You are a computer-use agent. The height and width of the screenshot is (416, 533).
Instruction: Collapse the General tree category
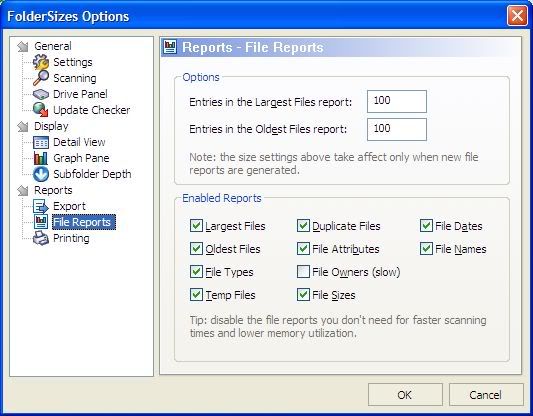point(23,46)
